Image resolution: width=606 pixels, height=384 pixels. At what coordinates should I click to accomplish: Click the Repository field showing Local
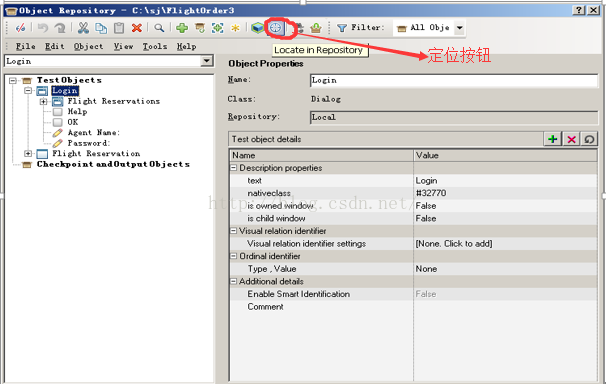[x=454, y=117]
